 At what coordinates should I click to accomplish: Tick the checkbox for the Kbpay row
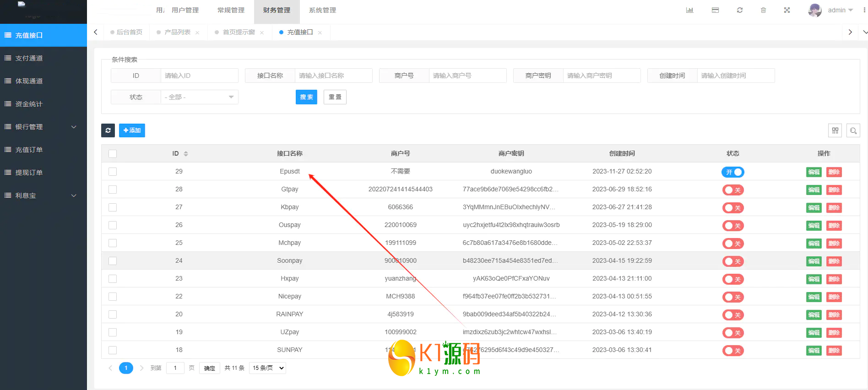[x=113, y=207]
